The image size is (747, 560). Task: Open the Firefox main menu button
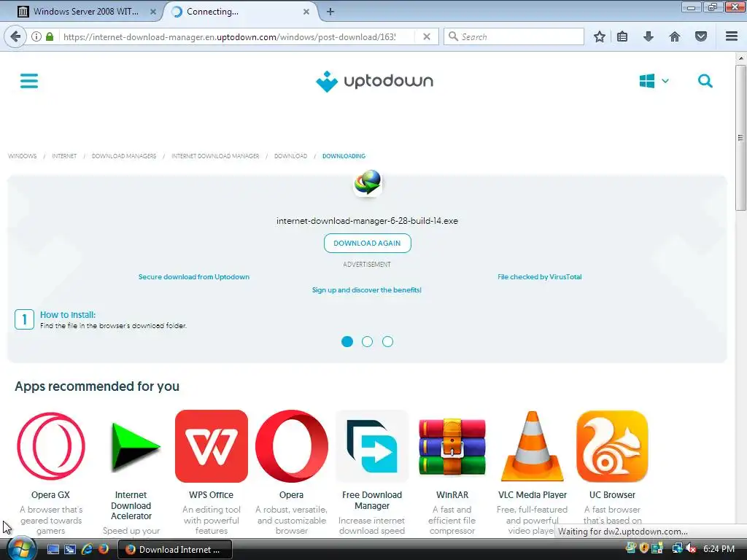pos(732,36)
